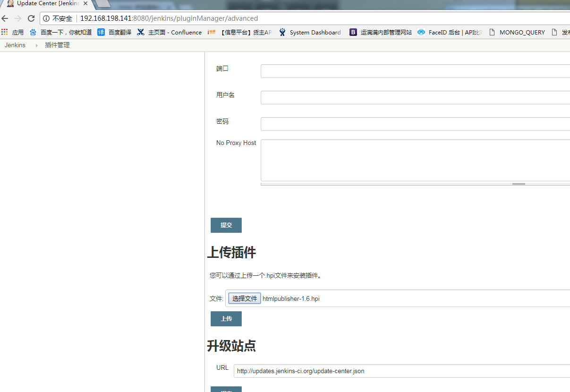The image size is (570, 392).
Task: Click the htmlpublisher-1.6.hpi file name
Action: pyautogui.click(x=291, y=298)
